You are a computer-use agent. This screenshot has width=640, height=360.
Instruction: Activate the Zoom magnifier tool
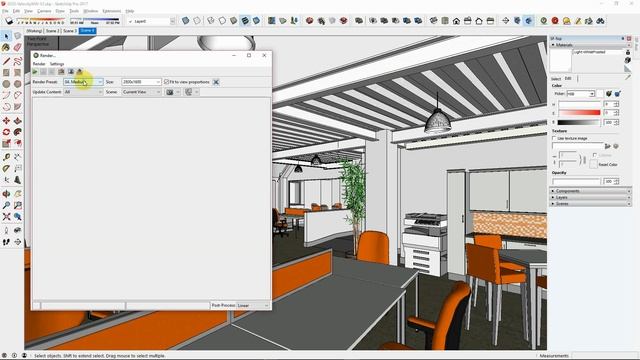click(x=6, y=205)
